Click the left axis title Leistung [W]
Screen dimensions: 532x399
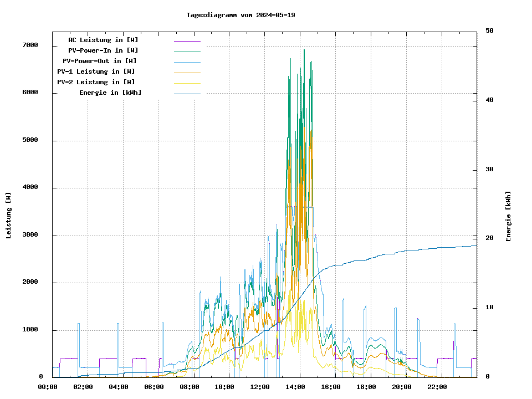pyautogui.click(x=9, y=216)
